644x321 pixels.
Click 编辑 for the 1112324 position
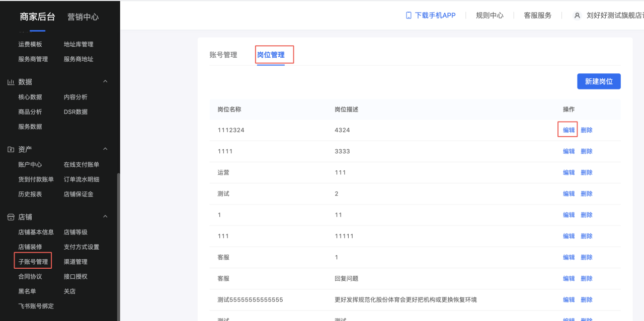(568, 129)
